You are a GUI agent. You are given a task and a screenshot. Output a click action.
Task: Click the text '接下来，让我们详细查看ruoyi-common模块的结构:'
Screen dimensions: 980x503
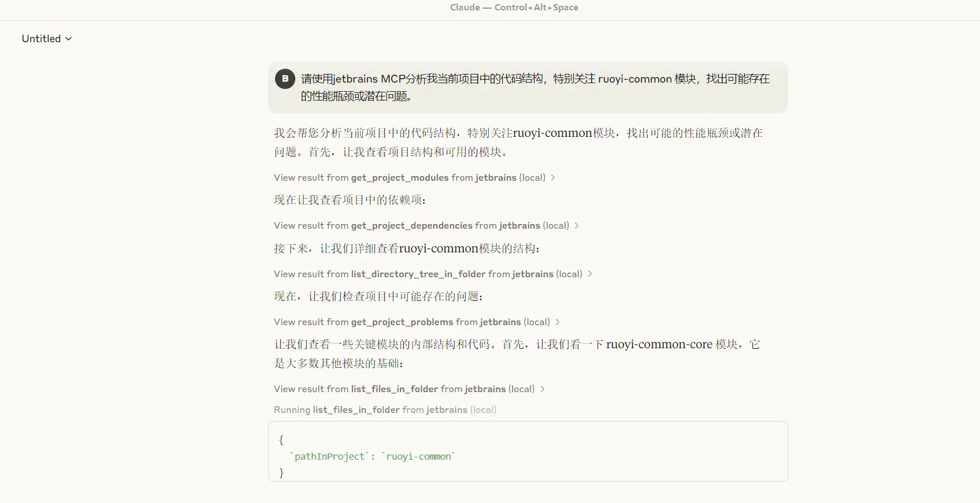(x=407, y=248)
